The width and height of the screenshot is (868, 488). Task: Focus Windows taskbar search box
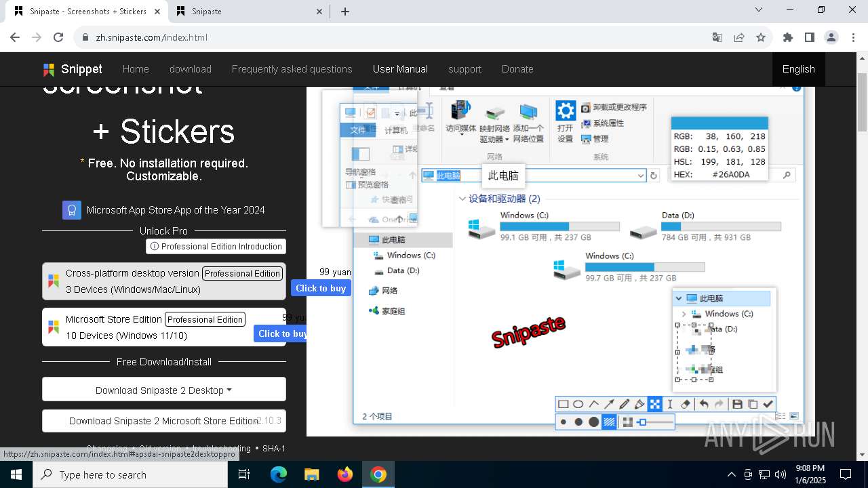click(x=130, y=474)
